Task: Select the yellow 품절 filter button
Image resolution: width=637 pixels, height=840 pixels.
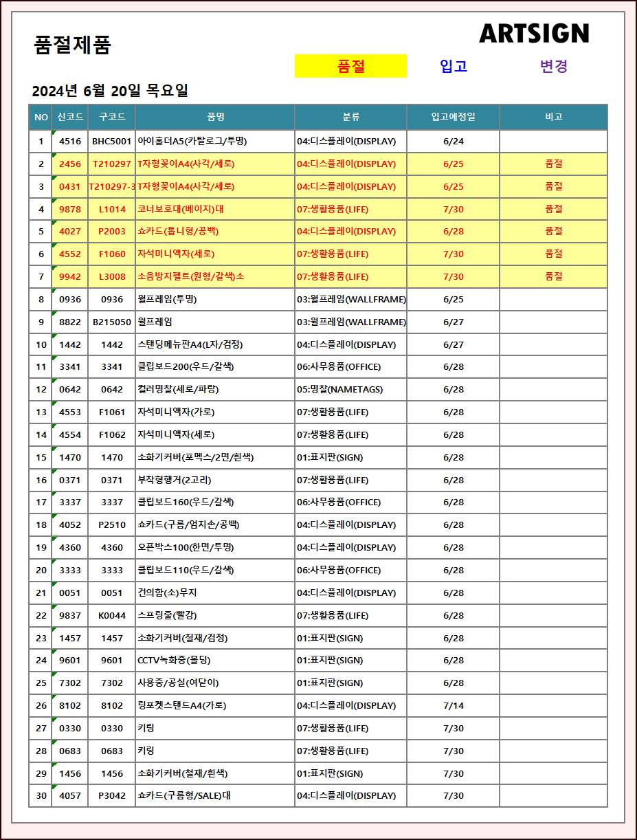Action: point(350,66)
